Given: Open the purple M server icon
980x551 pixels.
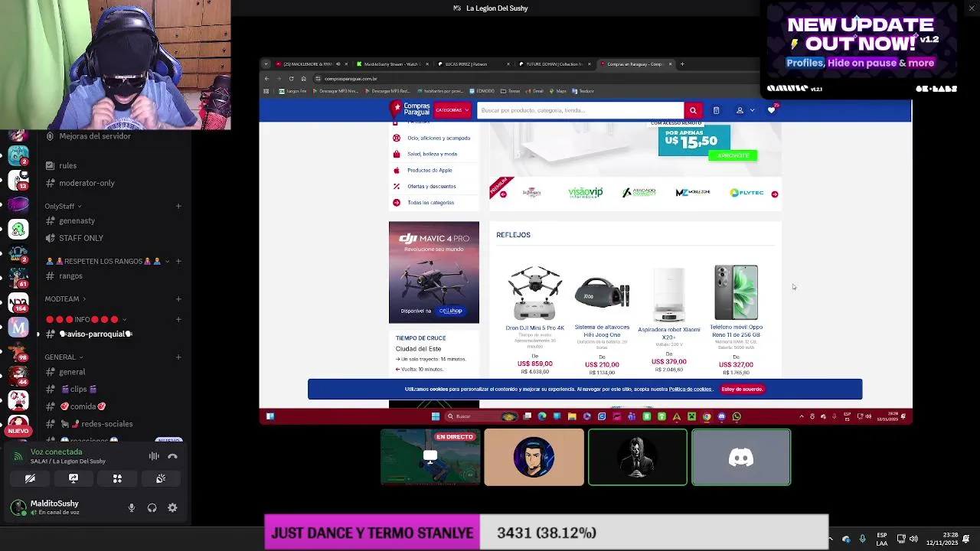Looking at the screenshot, I should point(18,328).
